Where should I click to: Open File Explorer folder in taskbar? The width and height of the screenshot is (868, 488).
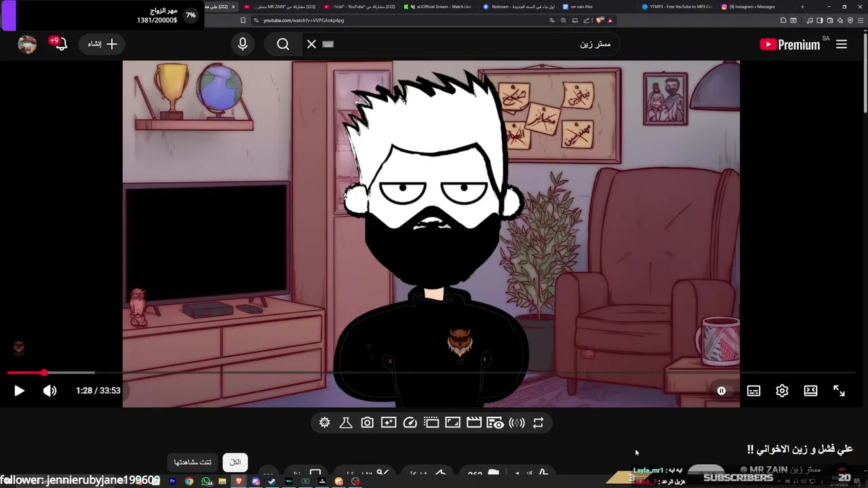pos(222,482)
